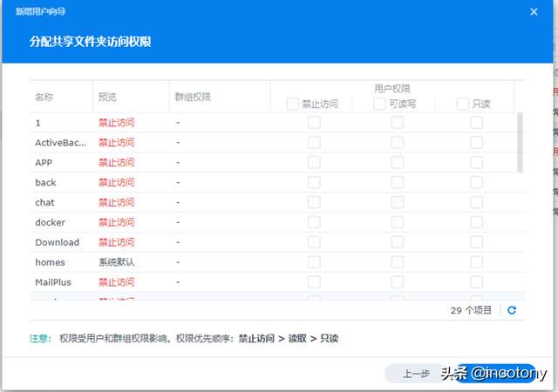Check 禁止访问 for folder 1

click(x=314, y=122)
